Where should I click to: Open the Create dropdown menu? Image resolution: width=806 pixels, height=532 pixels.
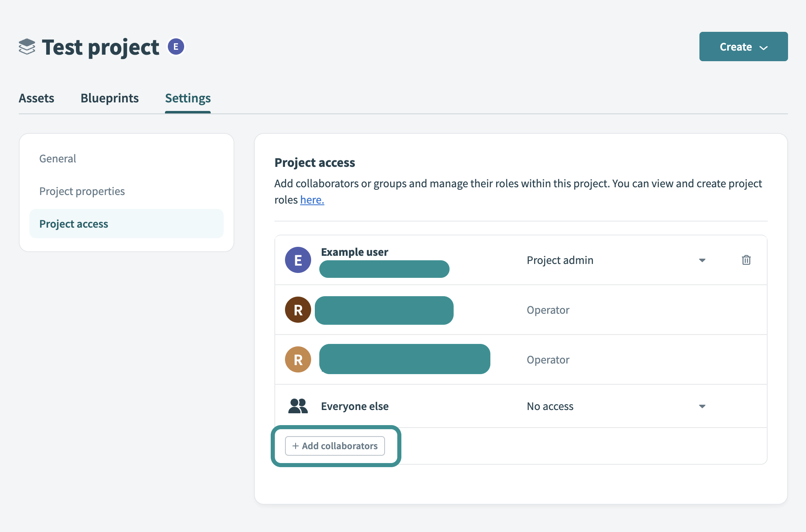tap(743, 47)
